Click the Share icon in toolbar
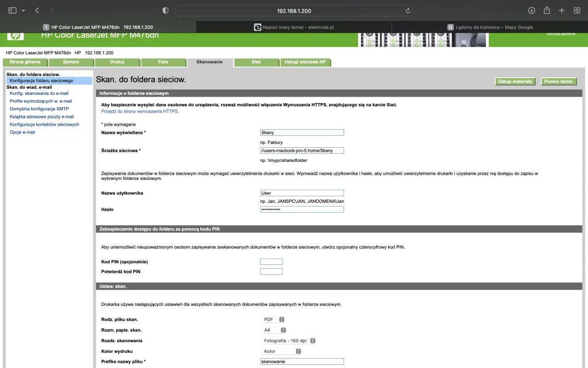588x368 pixels. tap(547, 10)
